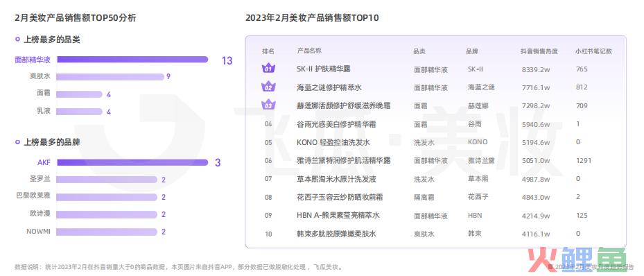Click the rank 02 crown badge
The width and height of the screenshot is (644, 276).
(268, 87)
